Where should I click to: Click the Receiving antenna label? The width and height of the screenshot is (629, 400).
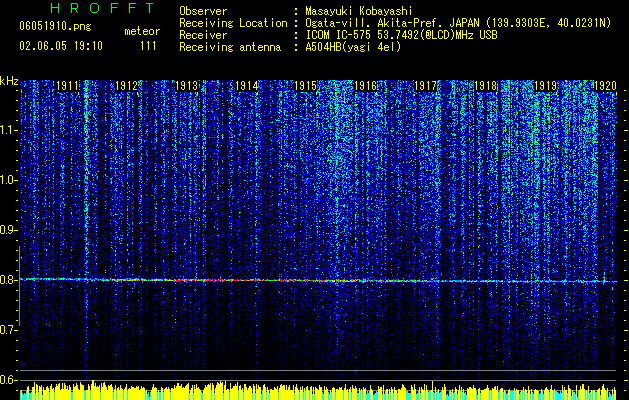[x=230, y=47]
